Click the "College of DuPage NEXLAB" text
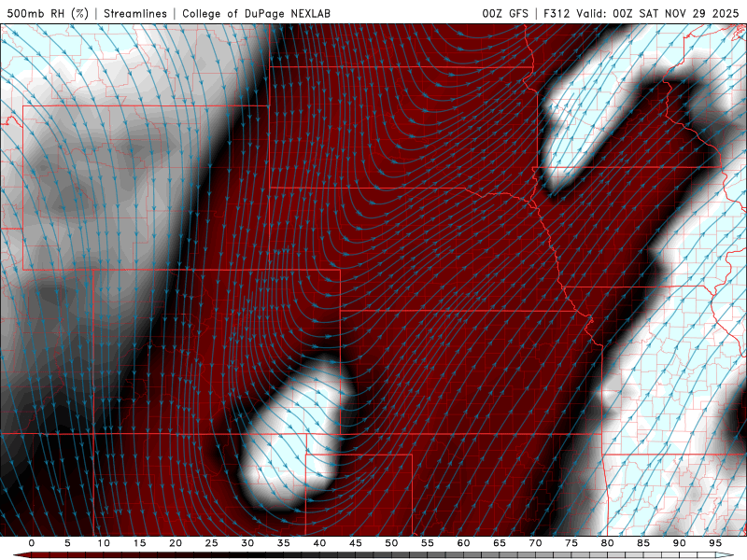This screenshot has width=747, height=560. (x=256, y=13)
